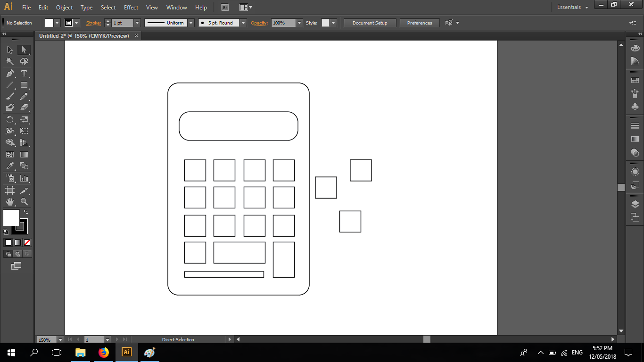Open the Color panel palette icon
This screenshot has height=362, width=644.
635,48
